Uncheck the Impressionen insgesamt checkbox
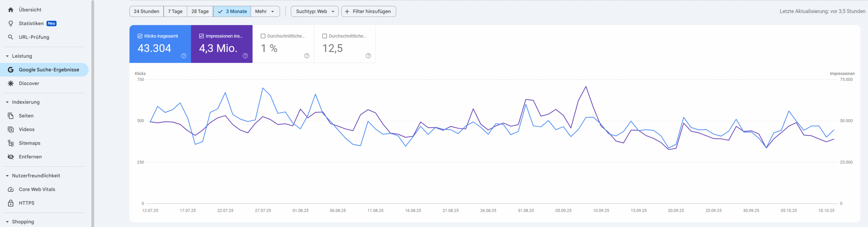The image size is (868, 227). pyautogui.click(x=201, y=36)
